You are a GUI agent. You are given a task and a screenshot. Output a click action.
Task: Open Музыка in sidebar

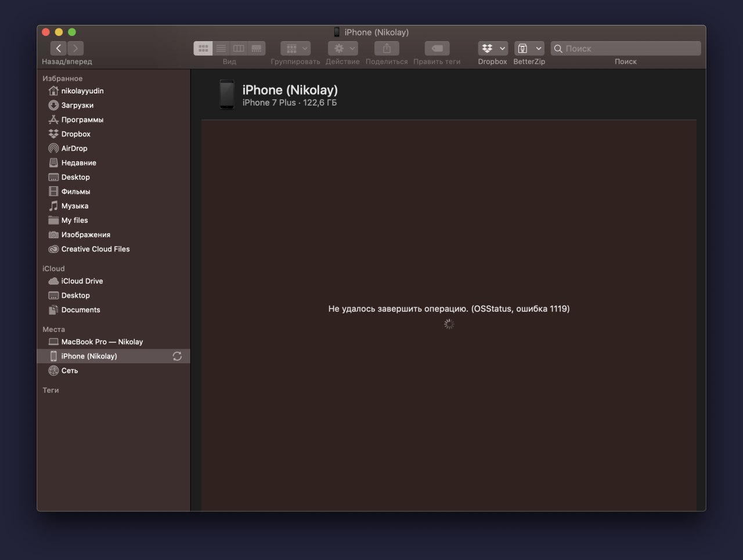pos(114,206)
